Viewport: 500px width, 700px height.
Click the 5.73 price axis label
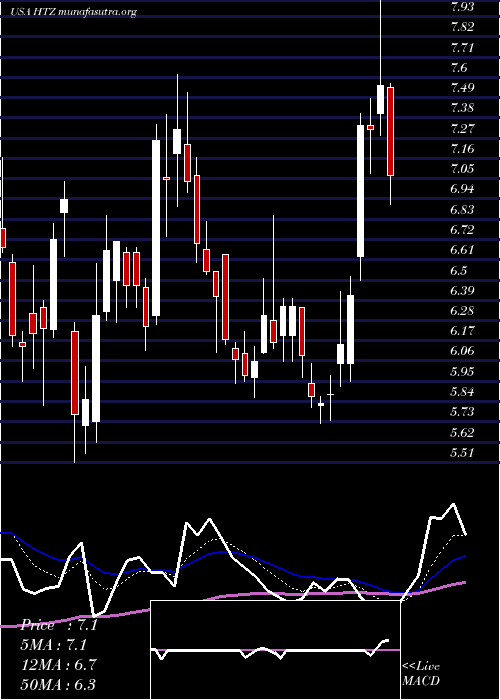tap(462, 412)
